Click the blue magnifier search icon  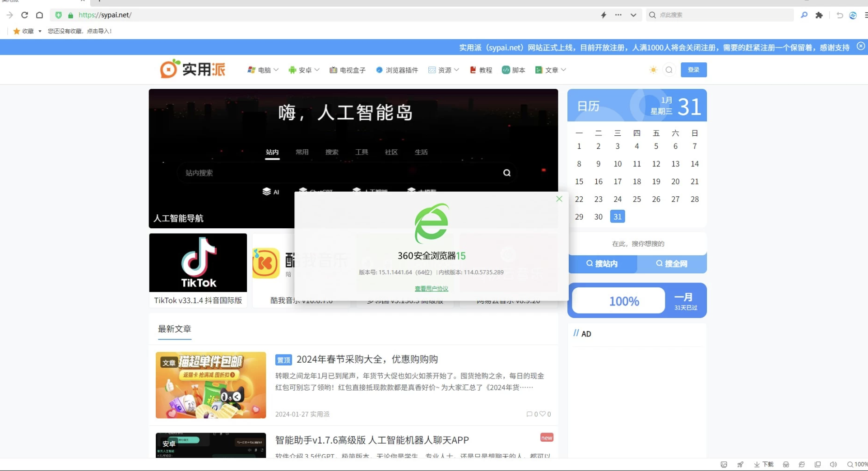click(x=804, y=15)
